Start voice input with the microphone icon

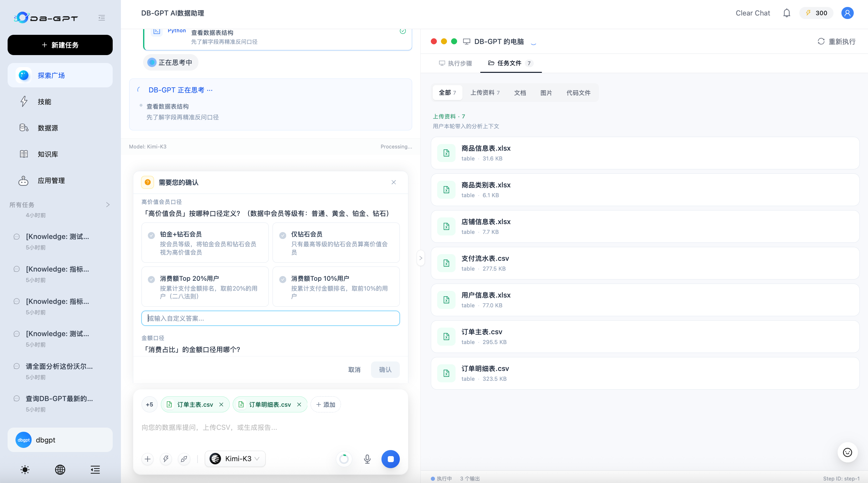(x=367, y=459)
